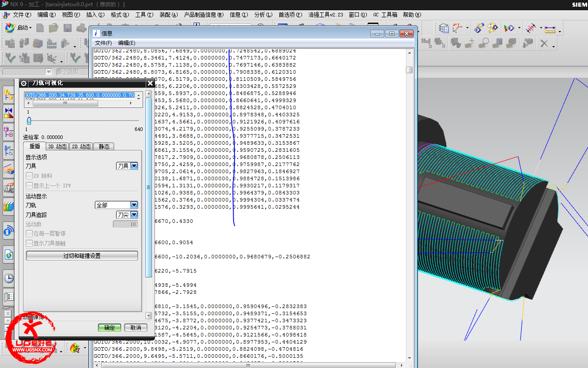Open the 浩强工具v2.23 menu
The width and height of the screenshot is (588, 368).
click(326, 15)
